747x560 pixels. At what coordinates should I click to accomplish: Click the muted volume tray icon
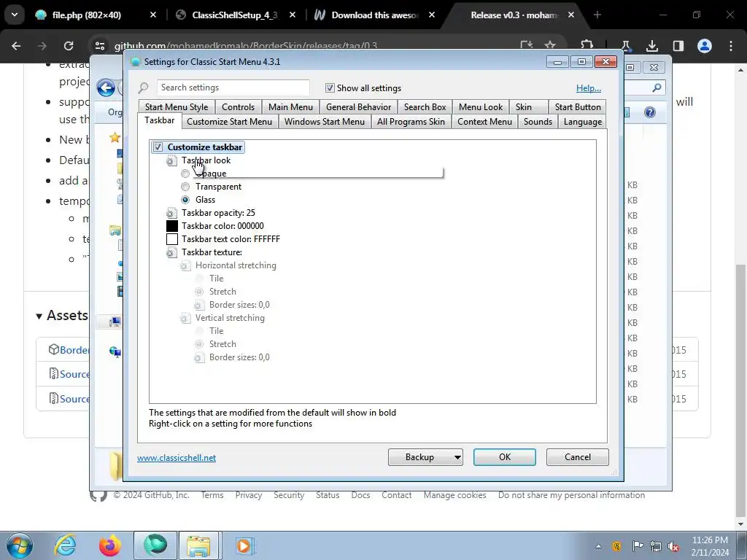coord(673,546)
